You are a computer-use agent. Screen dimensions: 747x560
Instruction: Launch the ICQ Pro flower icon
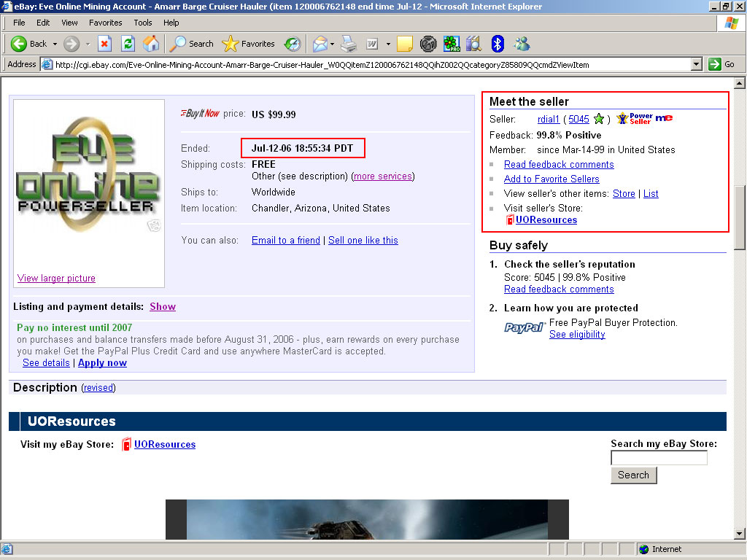tap(451, 44)
